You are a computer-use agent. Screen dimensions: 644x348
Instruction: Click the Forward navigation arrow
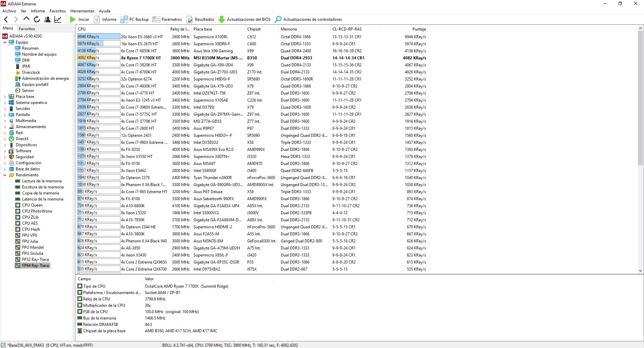pyautogui.click(x=15, y=19)
